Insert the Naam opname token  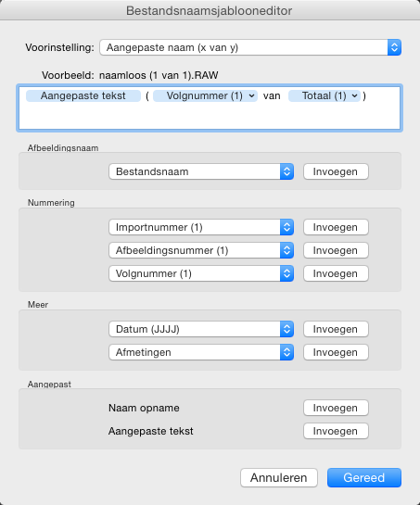pos(336,408)
